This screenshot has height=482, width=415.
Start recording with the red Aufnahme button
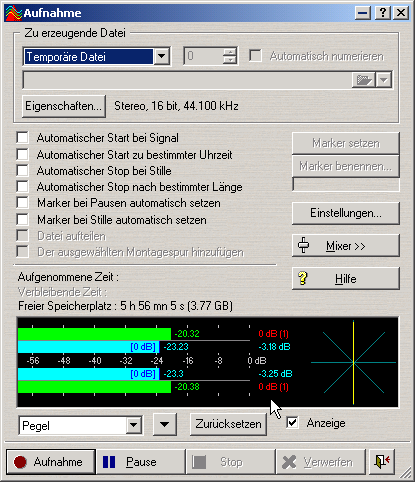point(51,462)
